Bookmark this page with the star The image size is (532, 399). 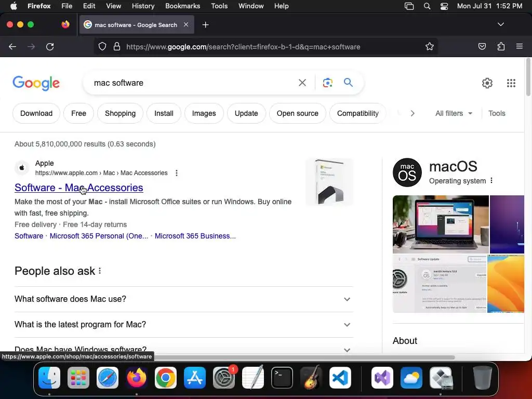click(430, 47)
